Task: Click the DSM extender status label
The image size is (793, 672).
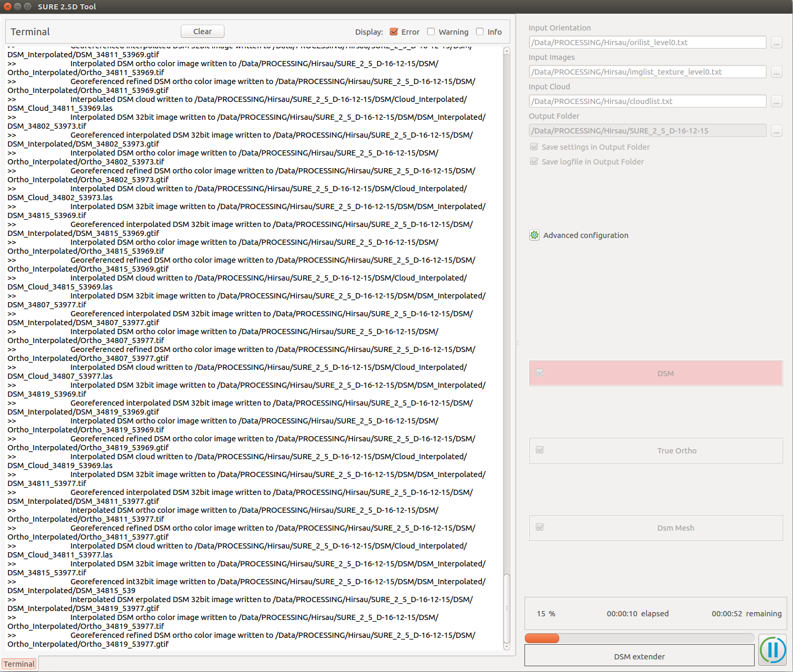Action: click(x=640, y=656)
